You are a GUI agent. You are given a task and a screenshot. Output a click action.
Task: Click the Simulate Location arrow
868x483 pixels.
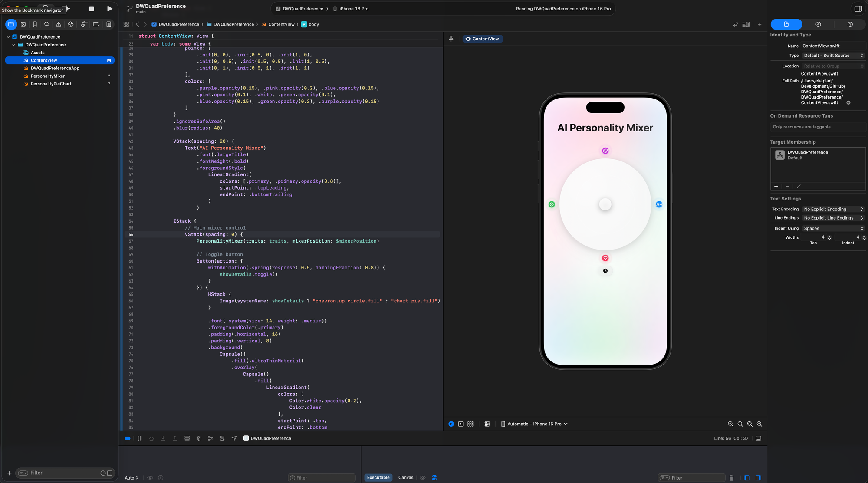(x=234, y=438)
